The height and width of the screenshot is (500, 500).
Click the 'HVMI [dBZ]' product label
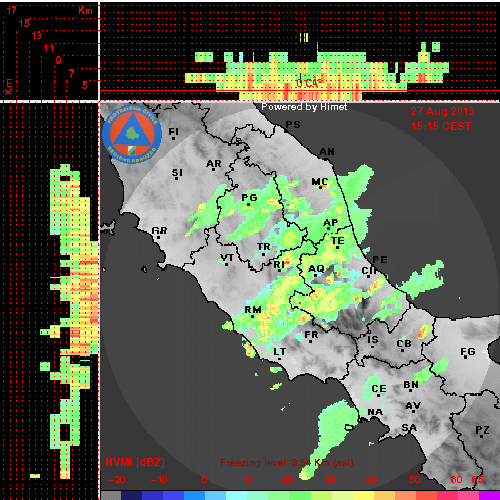pos(135,462)
